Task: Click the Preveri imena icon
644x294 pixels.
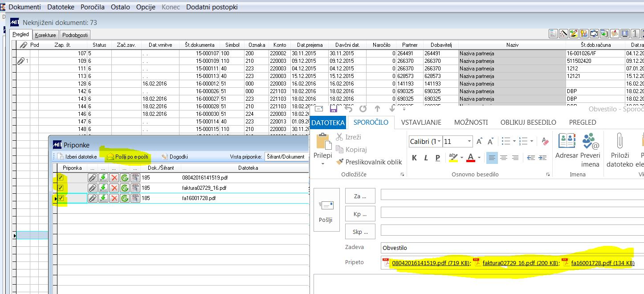Action: (591, 142)
